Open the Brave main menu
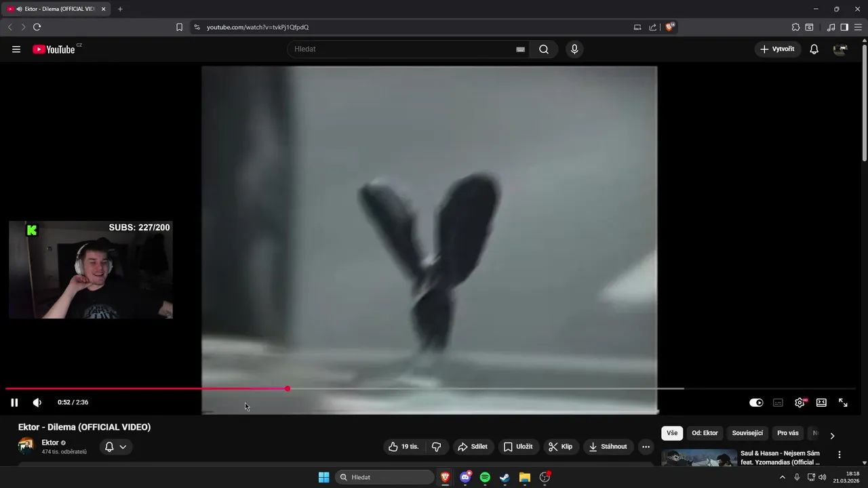 click(858, 27)
